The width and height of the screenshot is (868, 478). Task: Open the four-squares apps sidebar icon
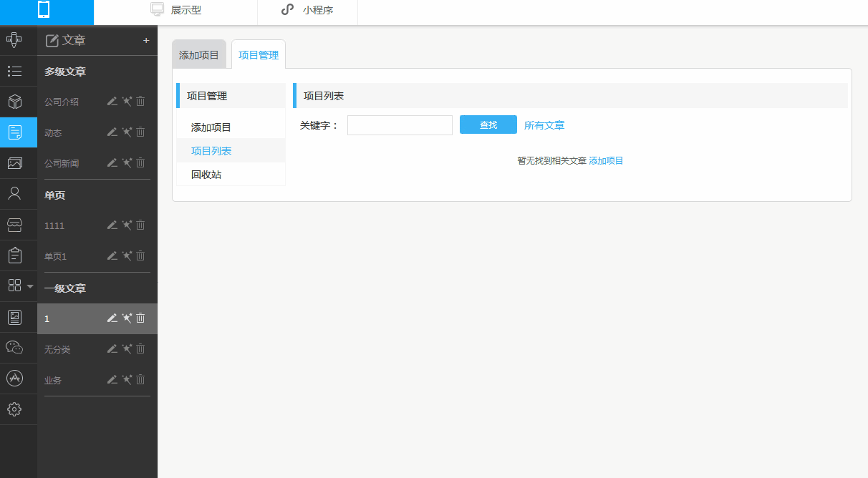(14, 286)
